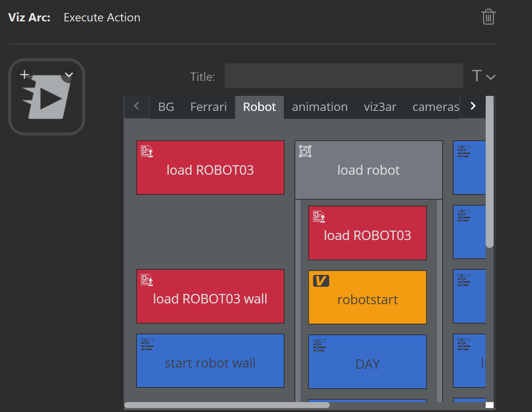Viewport: 532px width, 412px height.
Task: Delete this action using the trash icon
Action: click(488, 17)
